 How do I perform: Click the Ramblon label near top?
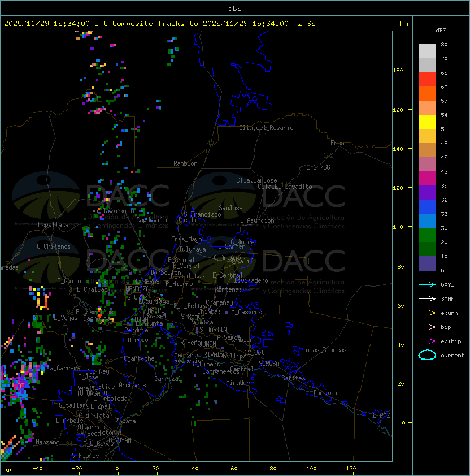pos(185,163)
